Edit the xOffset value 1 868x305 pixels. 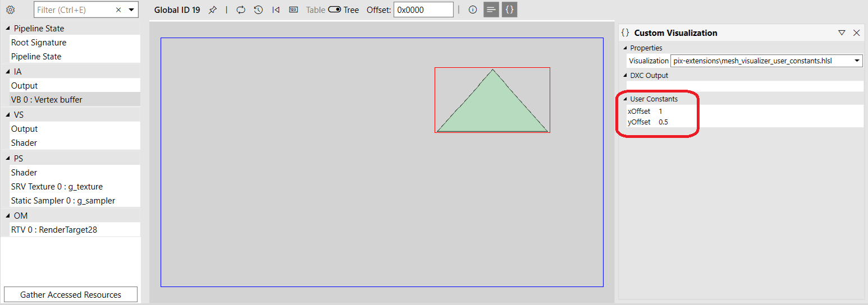click(661, 111)
